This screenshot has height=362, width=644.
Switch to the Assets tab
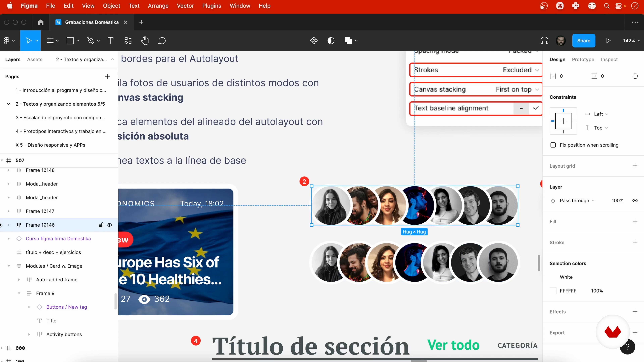click(35, 59)
